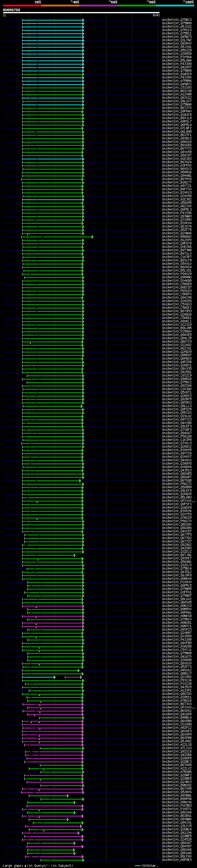This screenshot has height=868, width=197.
Task: Select hit label UniRef100_A7NZ14
Action: (177, 700)
